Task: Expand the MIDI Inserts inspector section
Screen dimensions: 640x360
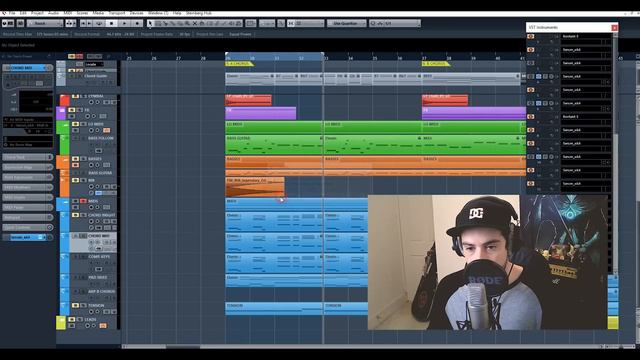Action: (x=27, y=198)
